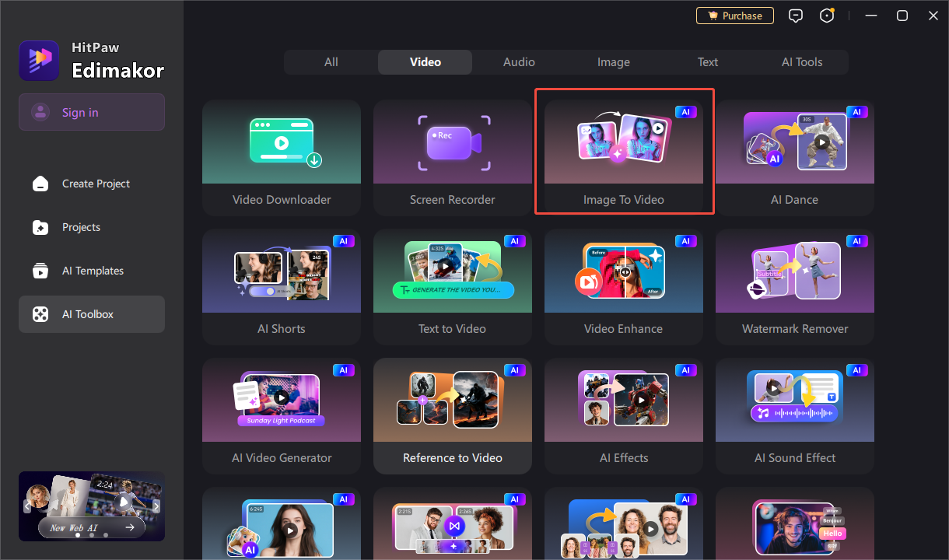Click the AI badge on AI Video Generator card

pos(344,370)
